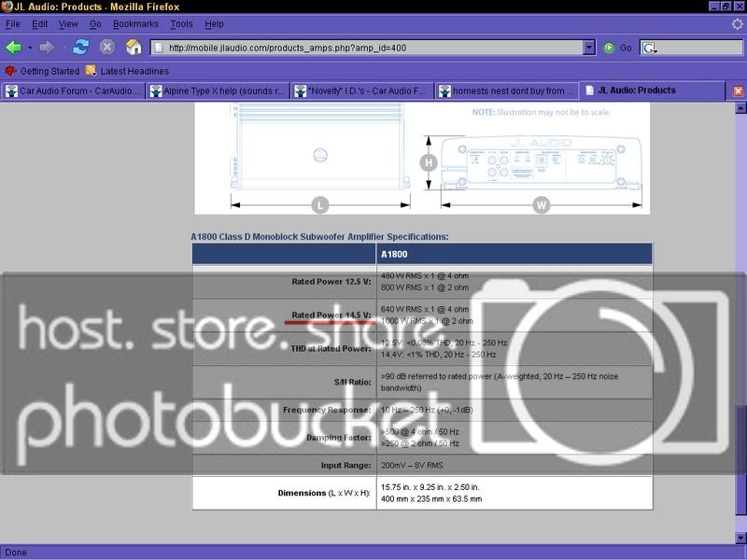
Task: Expand the back history dropdown arrow
Action: (x=30, y=48)
